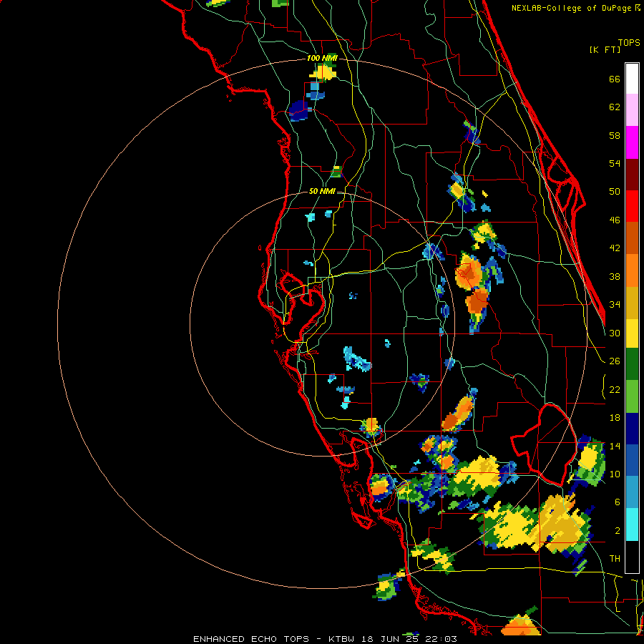The height and width of the screenshot is (644, 644).
Task: Choose the medium blue legend swatch
Action: (x=632, y=461)
